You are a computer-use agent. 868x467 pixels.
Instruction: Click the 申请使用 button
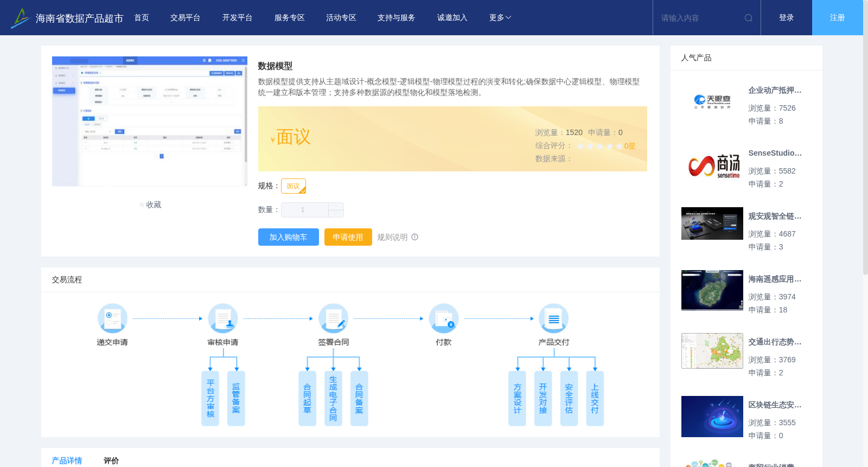tap(348, 237)
